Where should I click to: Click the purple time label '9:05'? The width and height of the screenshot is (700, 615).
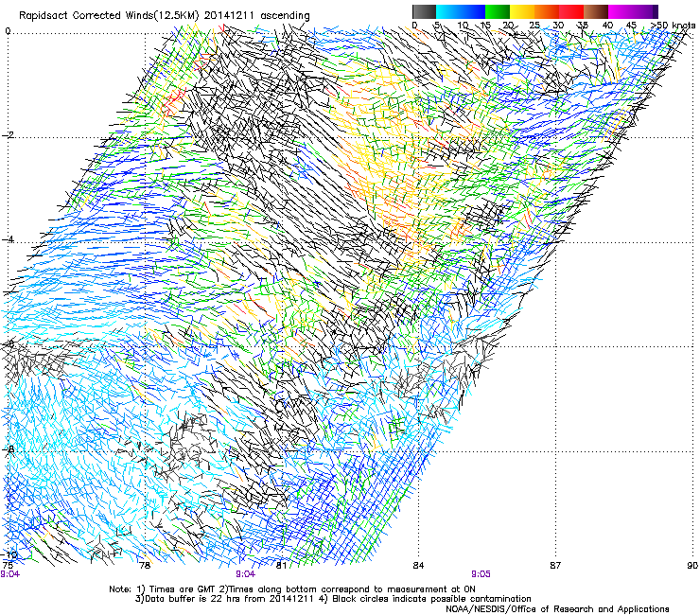coord(481,574)
